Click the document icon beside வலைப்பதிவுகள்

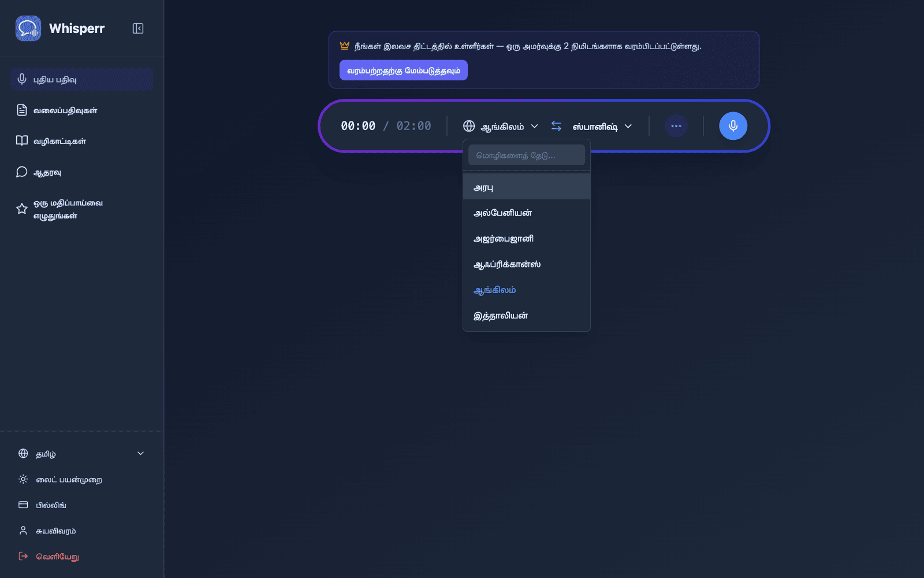pos(22,110)
